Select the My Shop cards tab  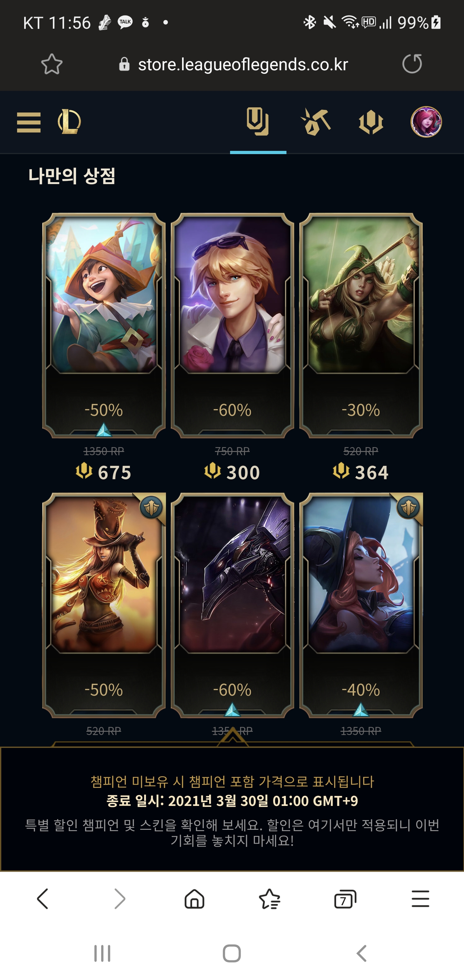click(x=258, y=122)
